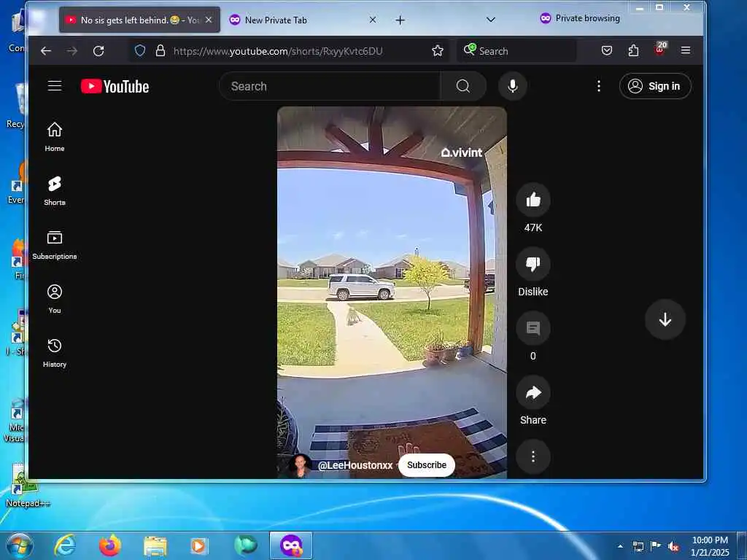
Task: Go forward in the browser
Action: pos(72,51)
